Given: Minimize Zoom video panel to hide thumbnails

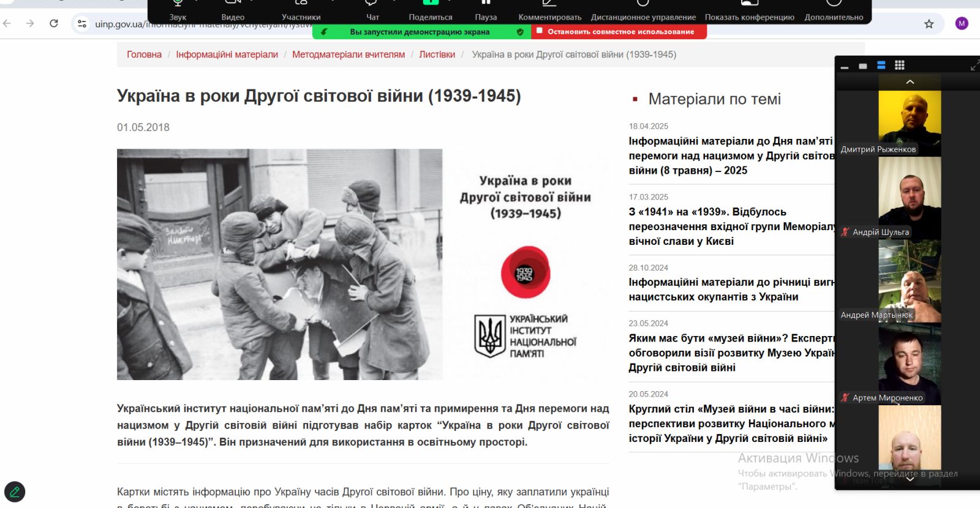Looking at the screenshot, I should (x=845, y=66).
